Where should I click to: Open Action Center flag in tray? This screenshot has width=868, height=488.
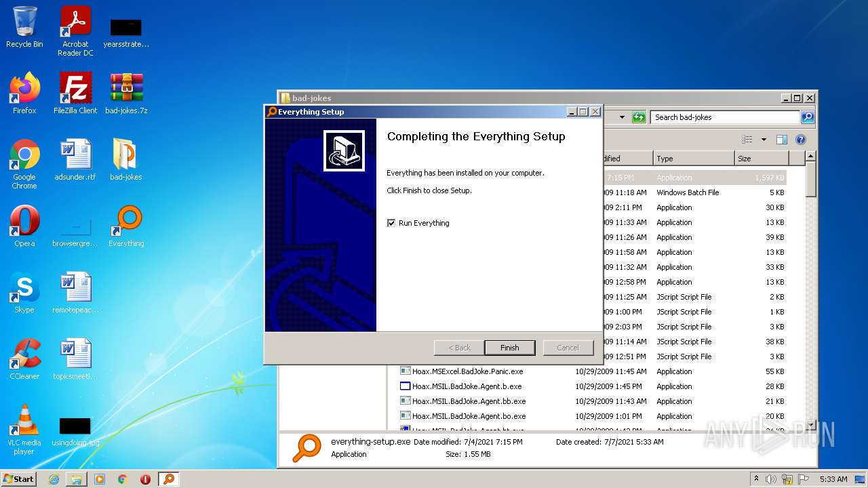tap(804, 479)
